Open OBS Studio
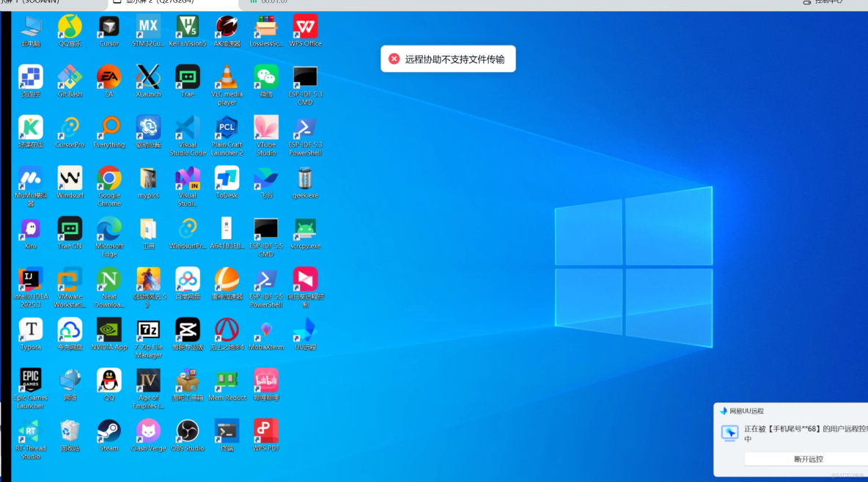Image resolution: width=868 pixels, height=482 pixels. point(187,431)
